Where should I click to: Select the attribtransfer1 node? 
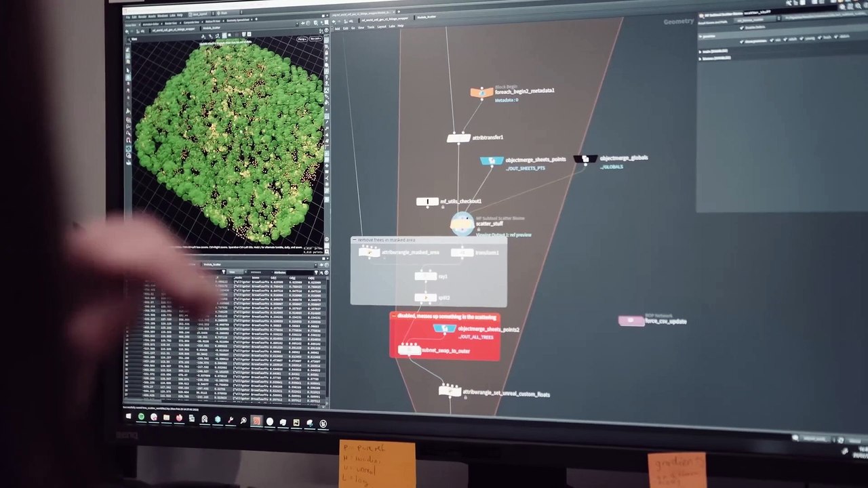click(458, 138)
